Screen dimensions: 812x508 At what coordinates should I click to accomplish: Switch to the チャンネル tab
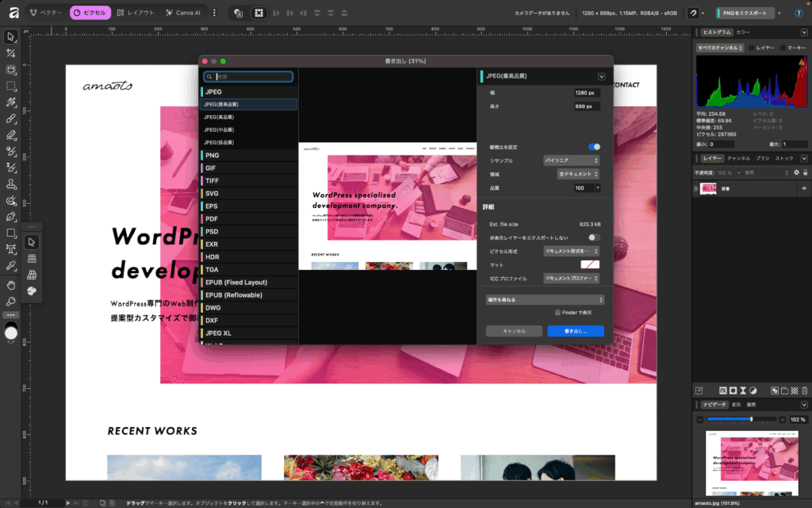738,159
